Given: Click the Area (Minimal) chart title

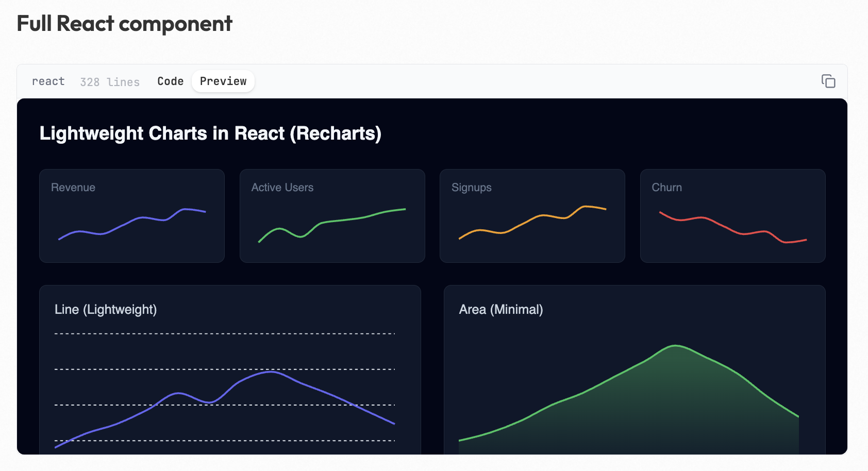Looking at the screenshot, I should [x=500, y=310].
